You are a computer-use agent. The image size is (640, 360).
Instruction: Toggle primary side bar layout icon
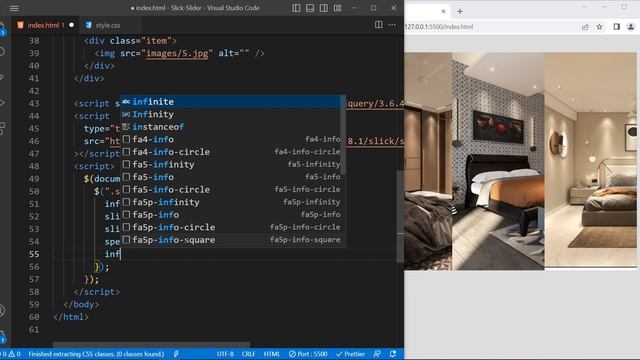tap(296, 8)
